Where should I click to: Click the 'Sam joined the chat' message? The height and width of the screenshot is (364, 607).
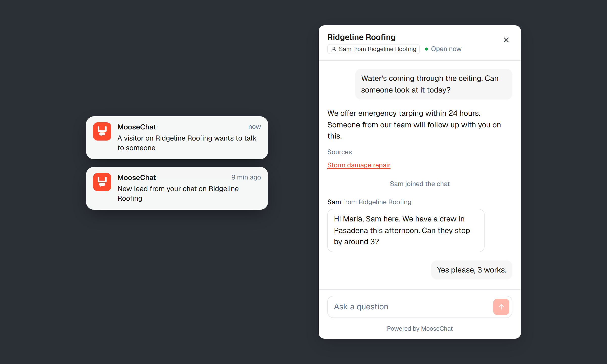(x=420, y=184)
